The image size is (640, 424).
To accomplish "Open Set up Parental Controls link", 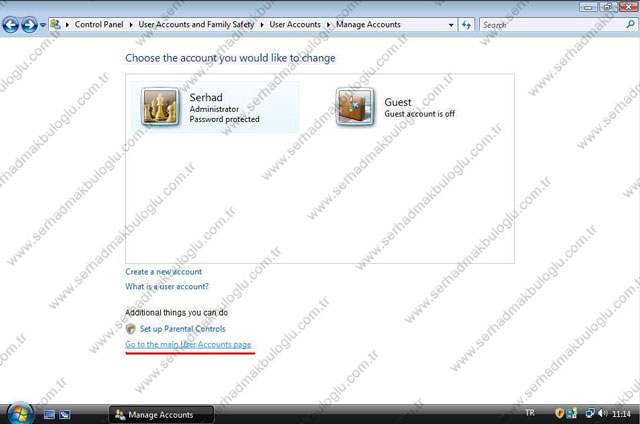I will pyautogui.click(x=182, y=329).
